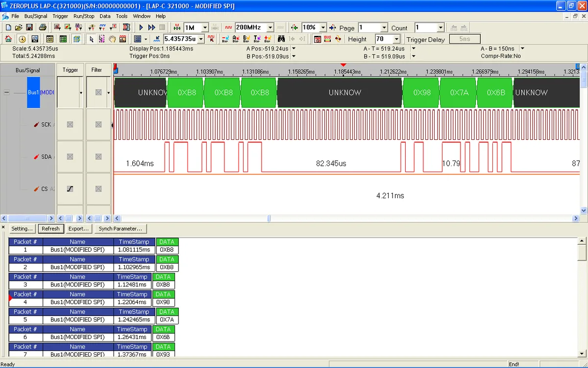
Task: Save the capture with the floppy disk icon
Action: [29, 27]
